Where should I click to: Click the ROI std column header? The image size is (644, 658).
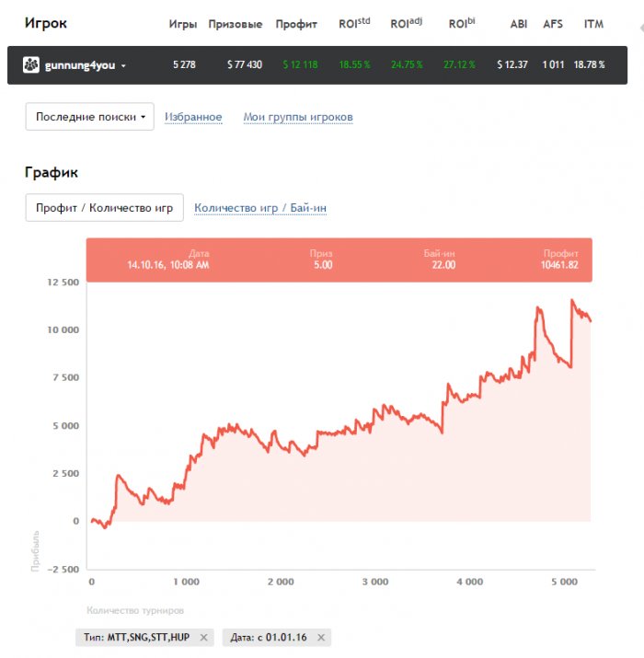(x=354, y=23)
